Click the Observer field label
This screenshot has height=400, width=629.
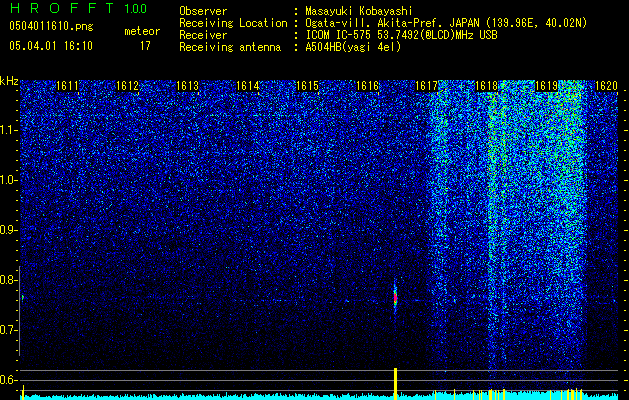[203, 11]
